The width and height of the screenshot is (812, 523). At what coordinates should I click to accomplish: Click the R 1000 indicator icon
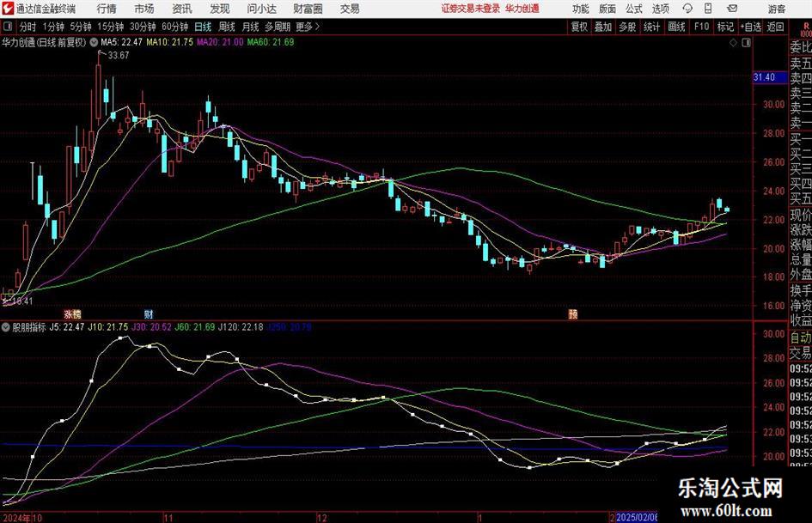click(806, 29)
